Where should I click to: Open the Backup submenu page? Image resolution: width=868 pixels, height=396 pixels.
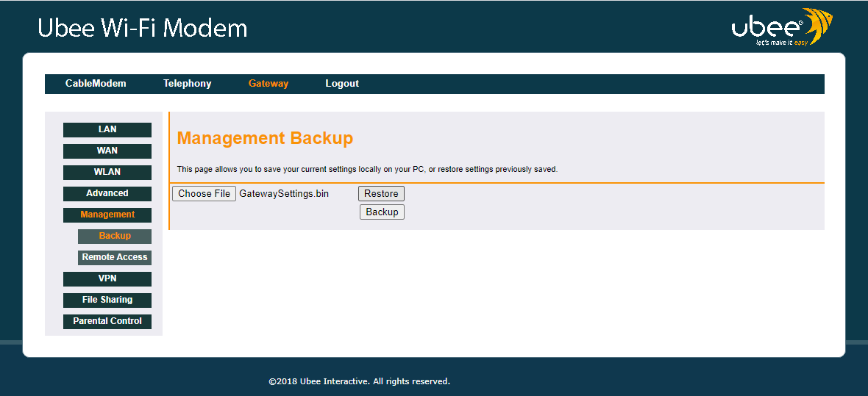pos(115,236)
